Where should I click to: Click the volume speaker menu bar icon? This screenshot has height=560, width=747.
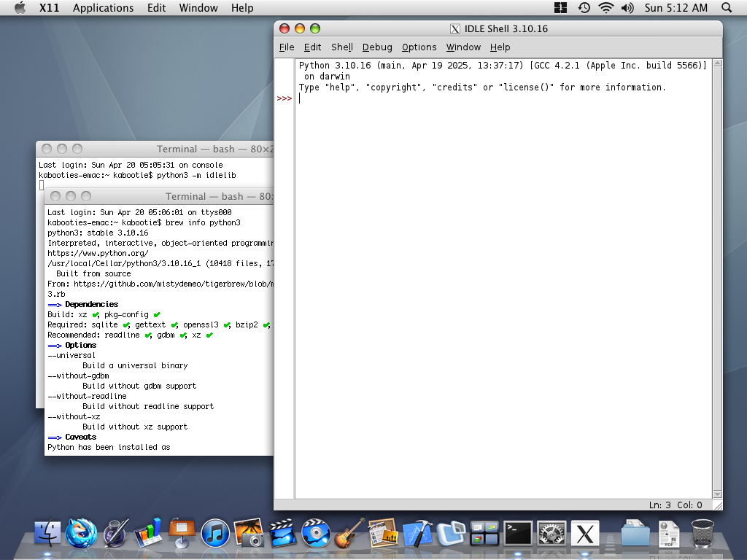(627, 7)
